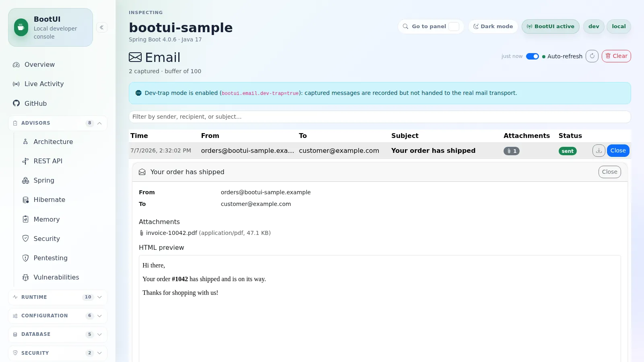Viewport: 644px width, 362px height.
Task: Click the Overview gauge icon
Action: click(16, 65)
